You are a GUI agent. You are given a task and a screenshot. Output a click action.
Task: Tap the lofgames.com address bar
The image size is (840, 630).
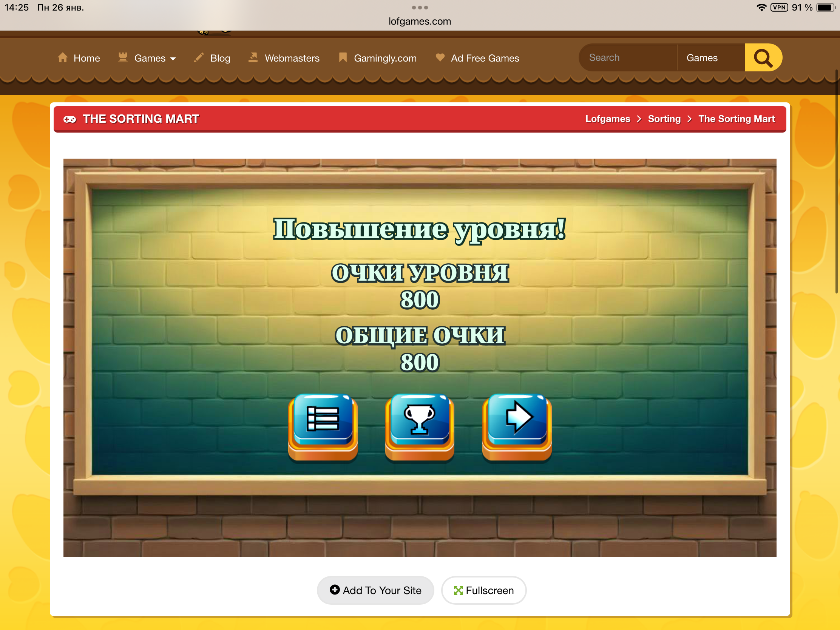pyautogui.click(x=420, y=21)
